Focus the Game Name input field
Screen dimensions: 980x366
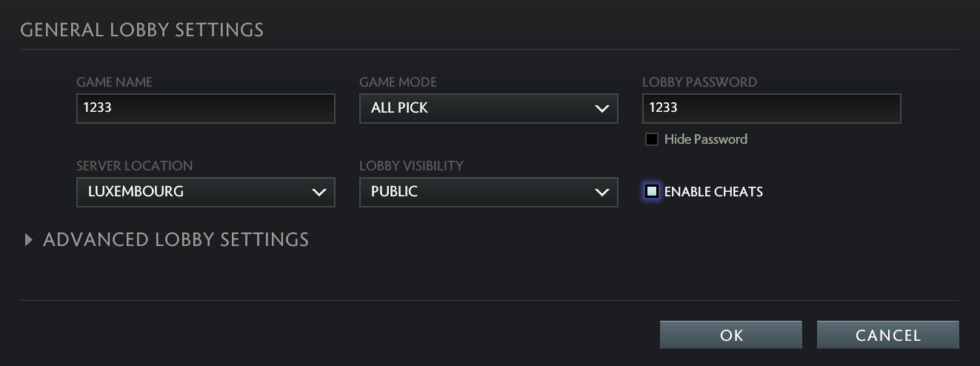pos(205,108)
